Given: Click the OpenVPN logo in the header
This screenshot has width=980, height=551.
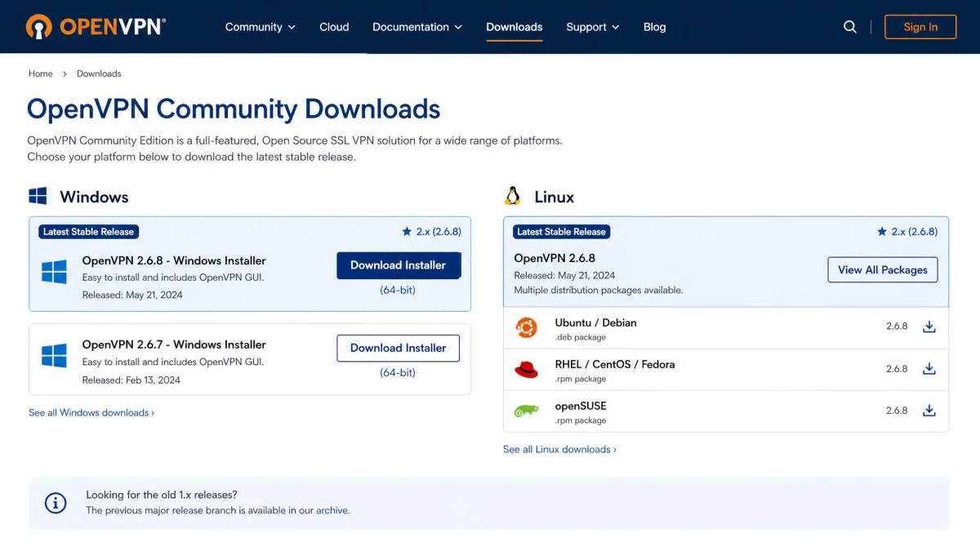Looking at the screenshot, I should coord(95,26).
